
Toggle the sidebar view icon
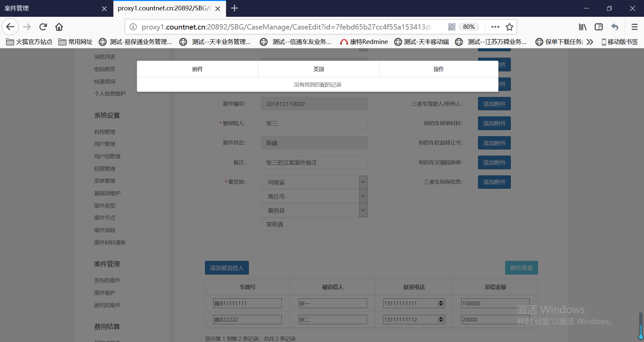coord(599,27)
